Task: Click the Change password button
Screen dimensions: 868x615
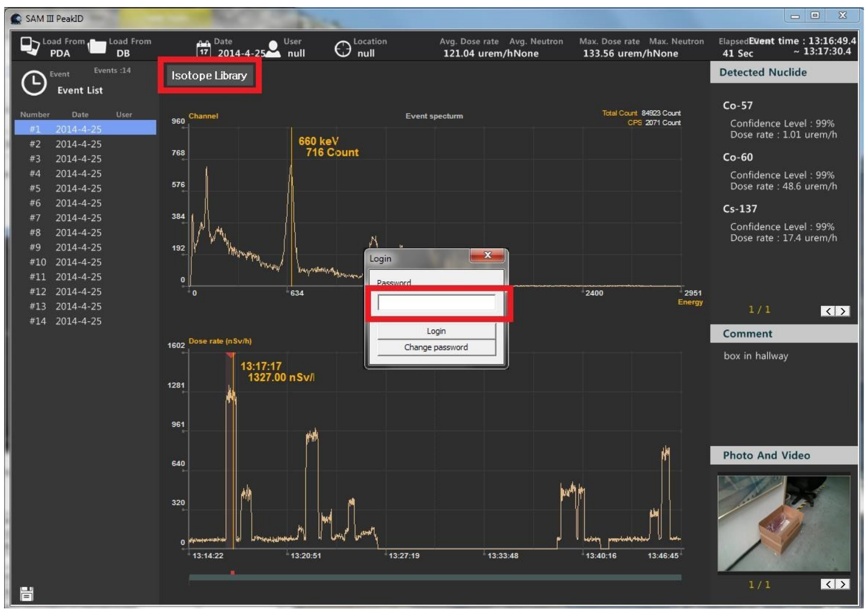Action: 436,347
